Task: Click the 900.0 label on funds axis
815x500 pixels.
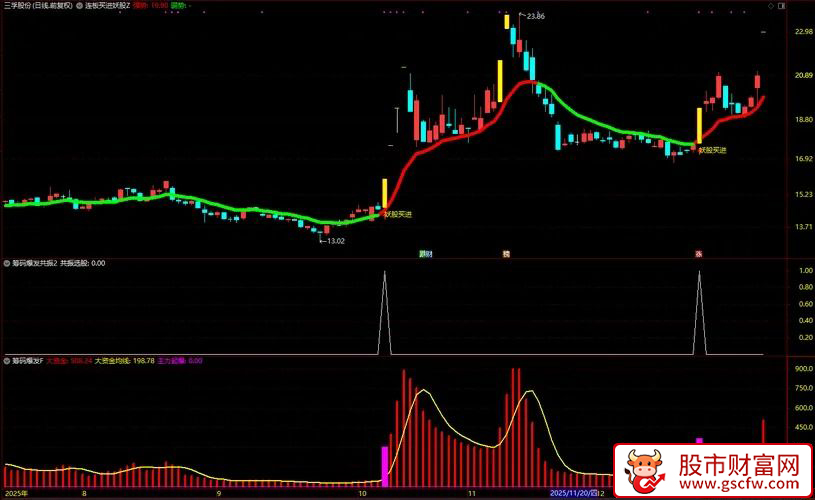Action: coord(804,369)
